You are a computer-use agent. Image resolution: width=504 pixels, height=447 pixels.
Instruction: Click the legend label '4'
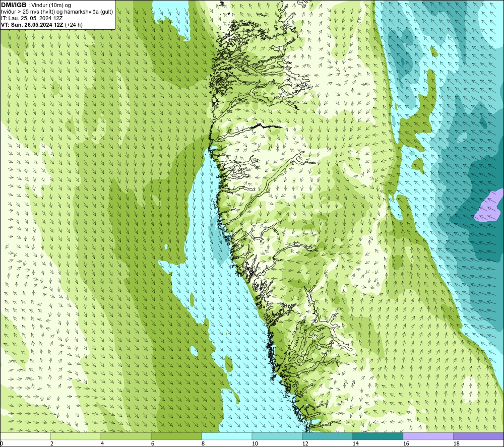102,444
